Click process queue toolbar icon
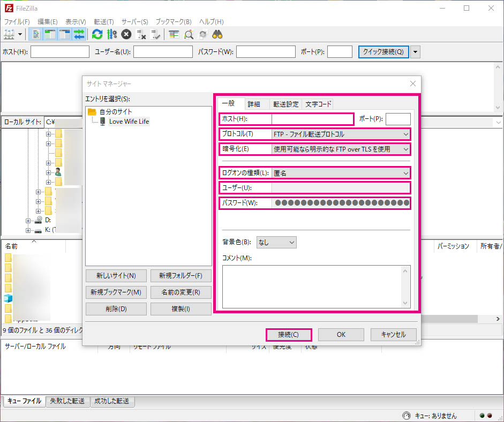This screenshot has height=422, width=504. (111, 34)
